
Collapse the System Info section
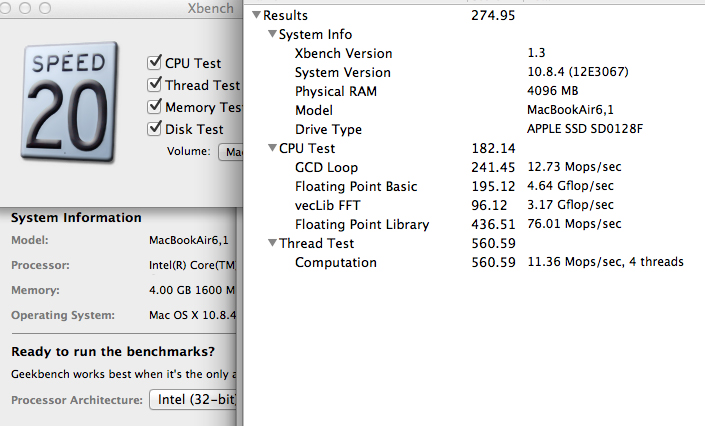(x=272, y=34)
